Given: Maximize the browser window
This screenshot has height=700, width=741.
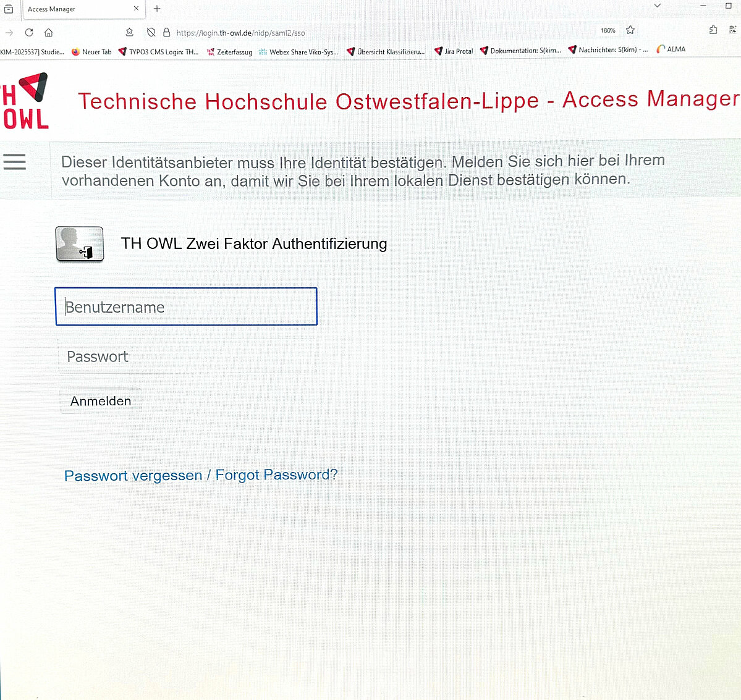Looking at the screenshot, I should [728, 6].
